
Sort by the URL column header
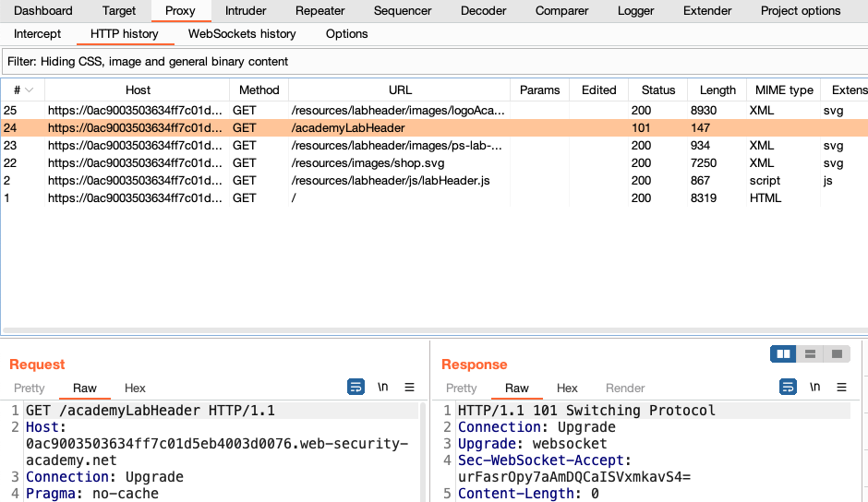click(400, 90)
